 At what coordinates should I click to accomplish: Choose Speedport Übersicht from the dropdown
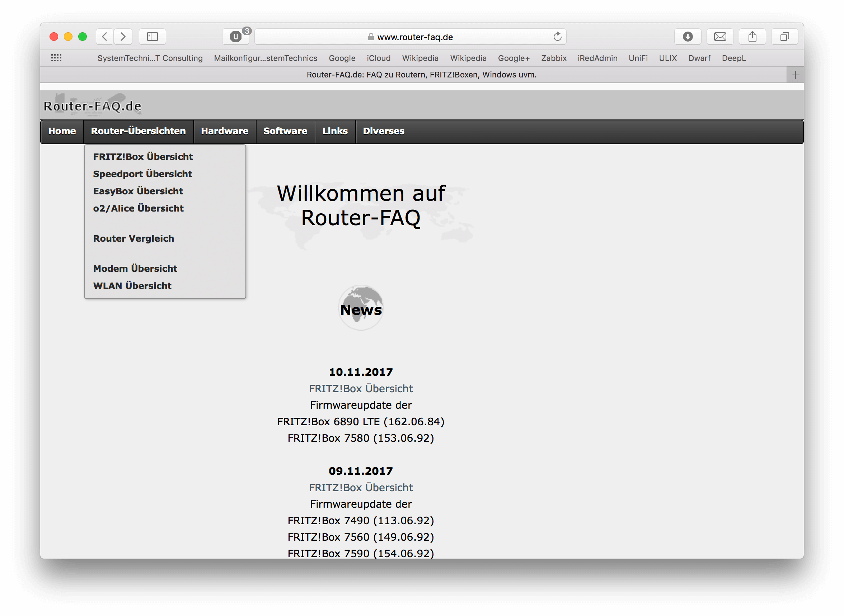[142, 174]
